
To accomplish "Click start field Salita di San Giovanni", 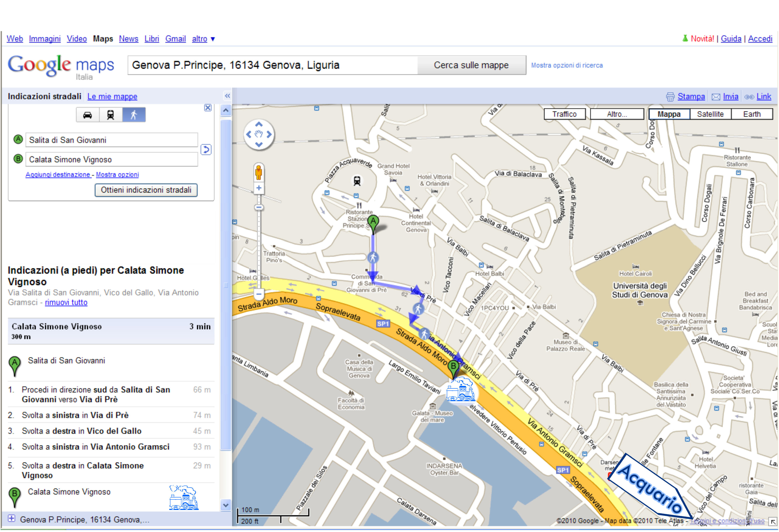I will coord(112,140).
